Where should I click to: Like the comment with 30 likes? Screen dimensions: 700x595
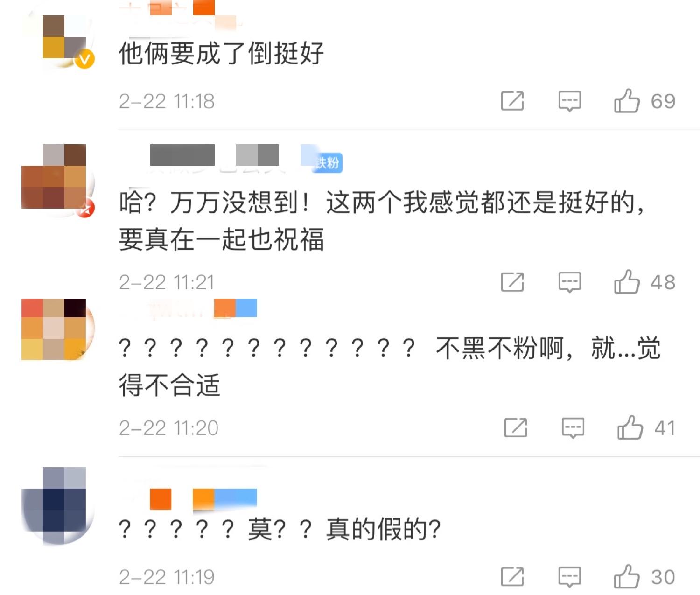pyautogui.click(x=626, y=577)
